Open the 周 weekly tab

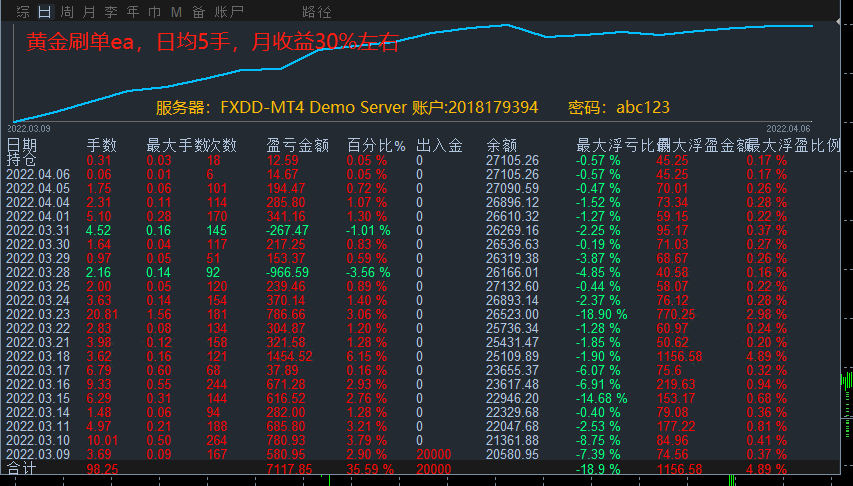[x=66, y=12]
